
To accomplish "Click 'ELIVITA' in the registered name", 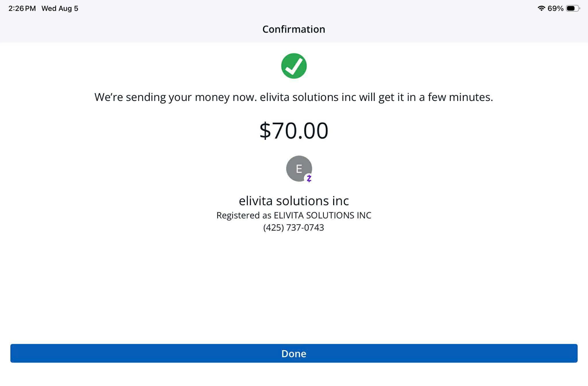I will 289,215.
